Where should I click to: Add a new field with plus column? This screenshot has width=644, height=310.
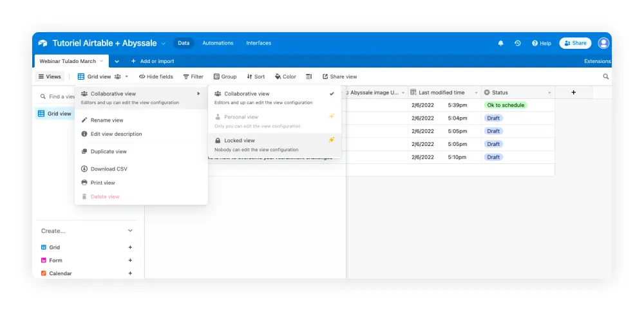[x=573, y=93]
